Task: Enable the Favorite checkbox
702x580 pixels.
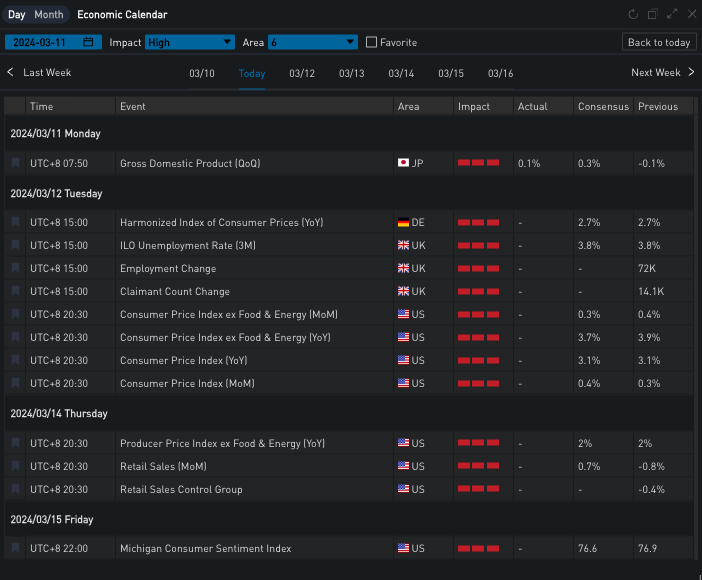Action: point(372,42)
